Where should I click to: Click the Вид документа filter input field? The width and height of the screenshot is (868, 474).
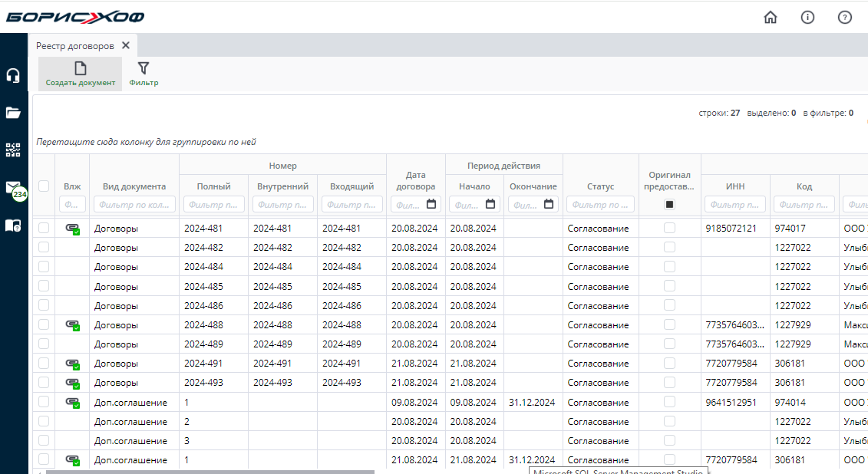(x=134, y=205)
